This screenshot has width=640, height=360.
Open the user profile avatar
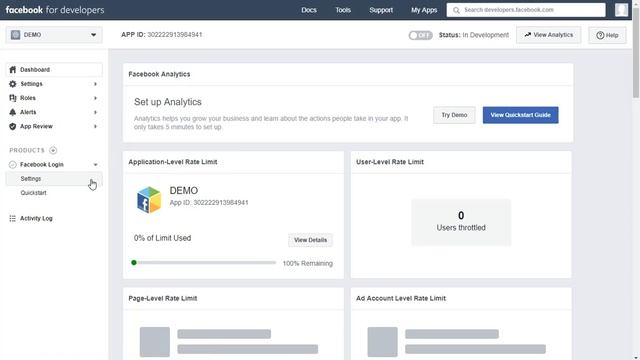click(x=621, y=10)
